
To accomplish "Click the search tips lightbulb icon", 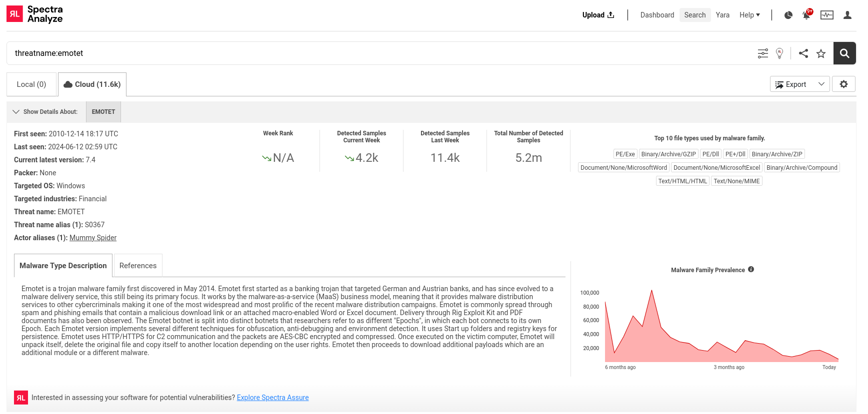I will pos(779,53).
